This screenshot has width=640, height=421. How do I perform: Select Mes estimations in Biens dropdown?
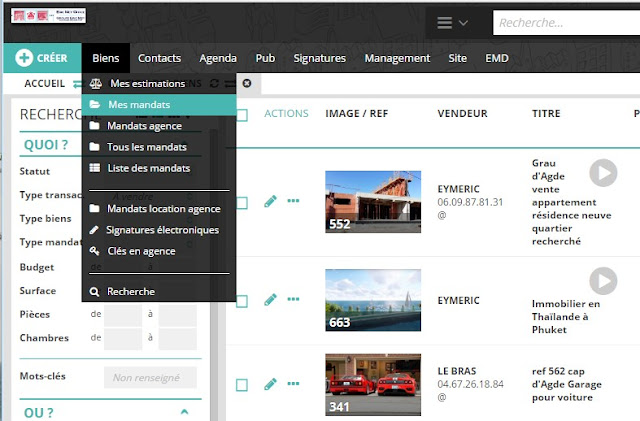pos(159,83)
